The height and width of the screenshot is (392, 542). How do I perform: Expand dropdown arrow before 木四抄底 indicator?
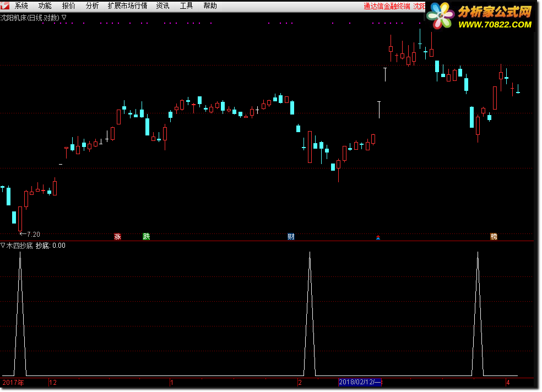click(3, 246)
